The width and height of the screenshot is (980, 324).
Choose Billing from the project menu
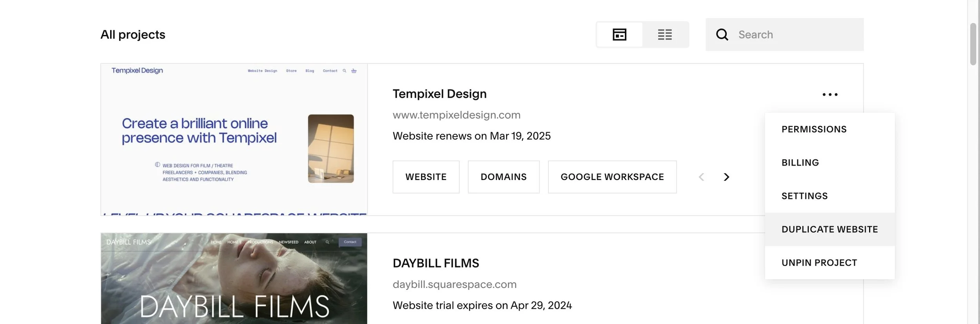coord(829,163)
